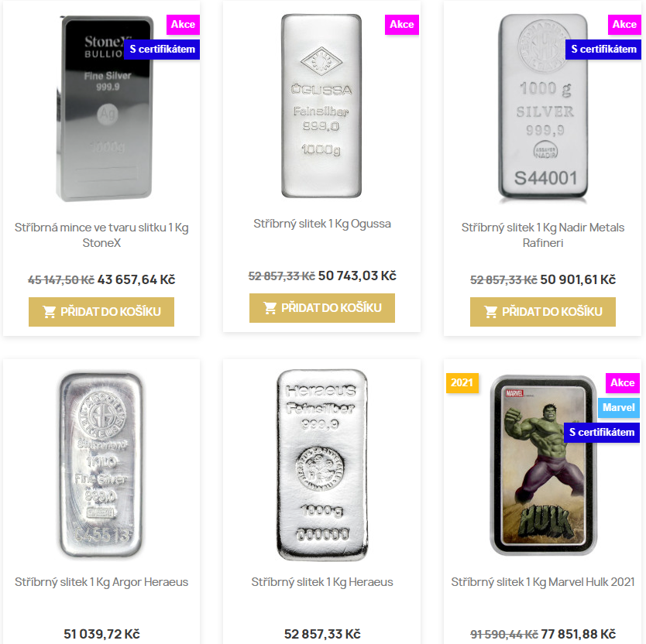Click cart icon on StoneX add-to-cart button

[x=50, y=312]
